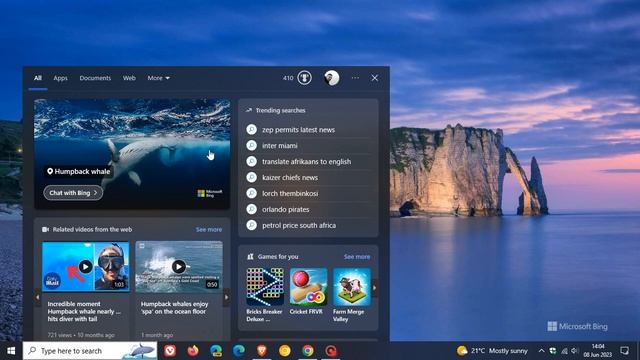Viewport: 640px width, 360px height.
Task: Search 'translate afrikaans to english'
Action: coord(308,162)
